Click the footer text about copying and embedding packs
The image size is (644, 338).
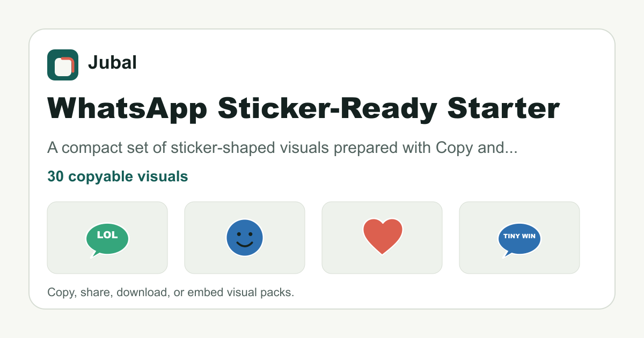(x=171, y=292)
